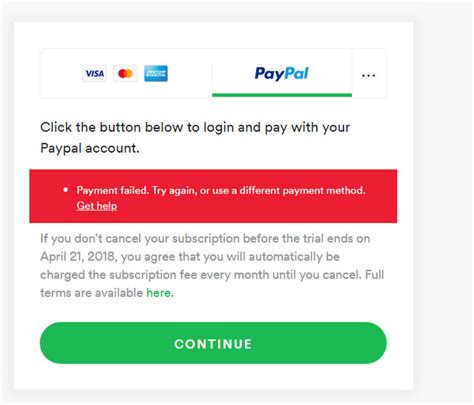Click the bullet point in the error banner
Screen dimensions: 474x405
pyautogui.click(x=66, y=190)
